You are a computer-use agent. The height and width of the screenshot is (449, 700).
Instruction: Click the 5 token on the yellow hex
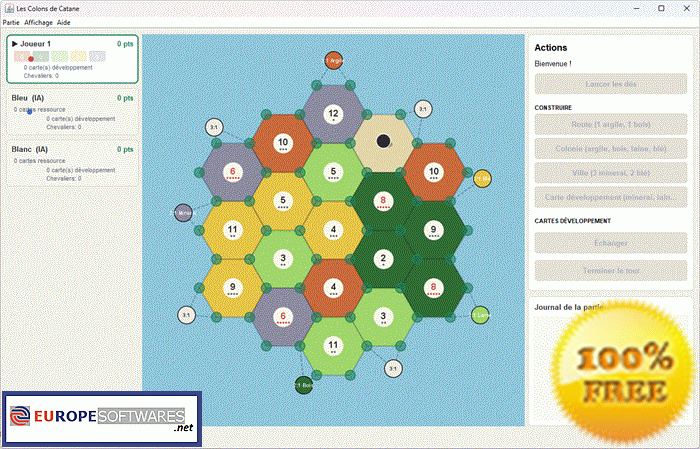click(x=283, y=201)
